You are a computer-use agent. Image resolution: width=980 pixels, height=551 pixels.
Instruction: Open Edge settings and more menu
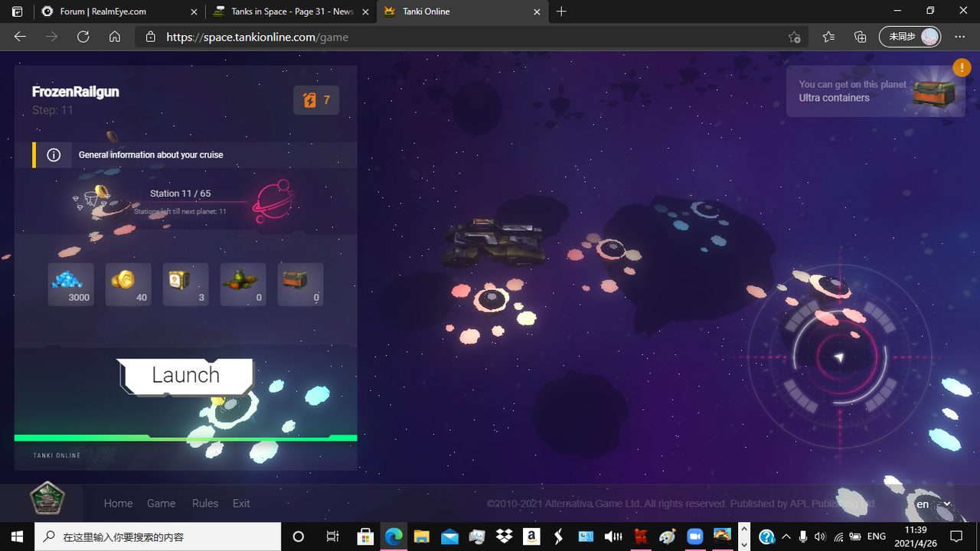click(960, 37)
